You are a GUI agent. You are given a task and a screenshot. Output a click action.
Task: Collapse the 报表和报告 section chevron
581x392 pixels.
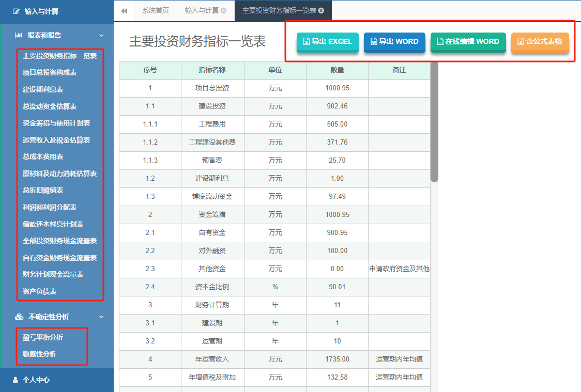coord(101,36)
